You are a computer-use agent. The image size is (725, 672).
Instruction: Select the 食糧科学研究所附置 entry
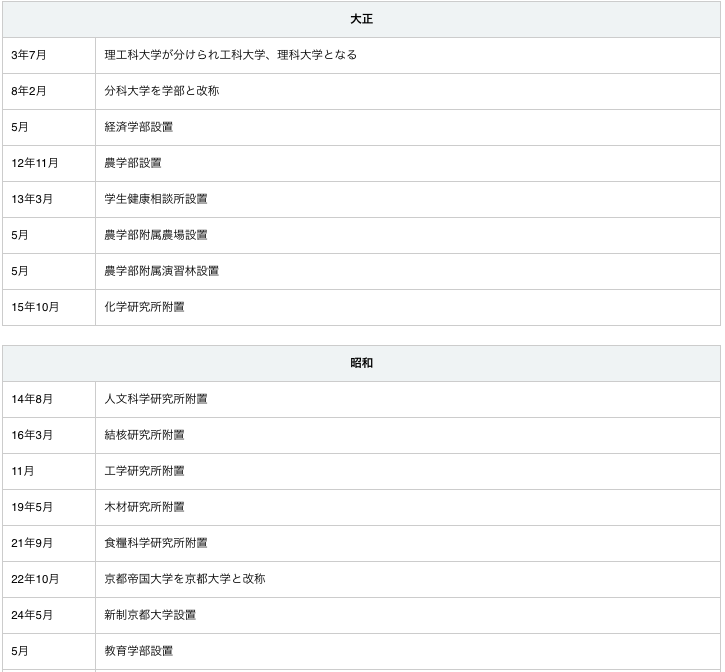pos(408,543)
